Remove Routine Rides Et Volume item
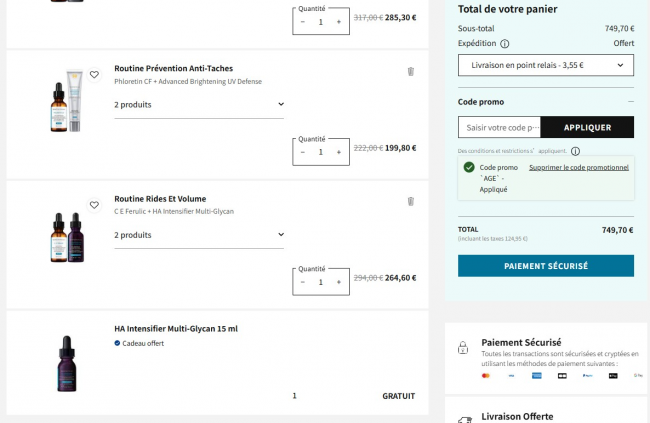This screenshot has width=650, height=423. (x=410, y=201)
